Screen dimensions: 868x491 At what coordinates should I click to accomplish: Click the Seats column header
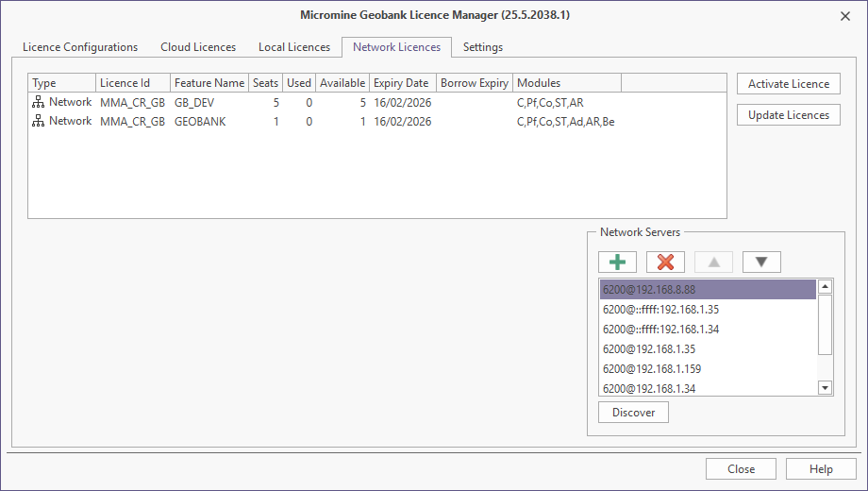(x=266, y=83)
